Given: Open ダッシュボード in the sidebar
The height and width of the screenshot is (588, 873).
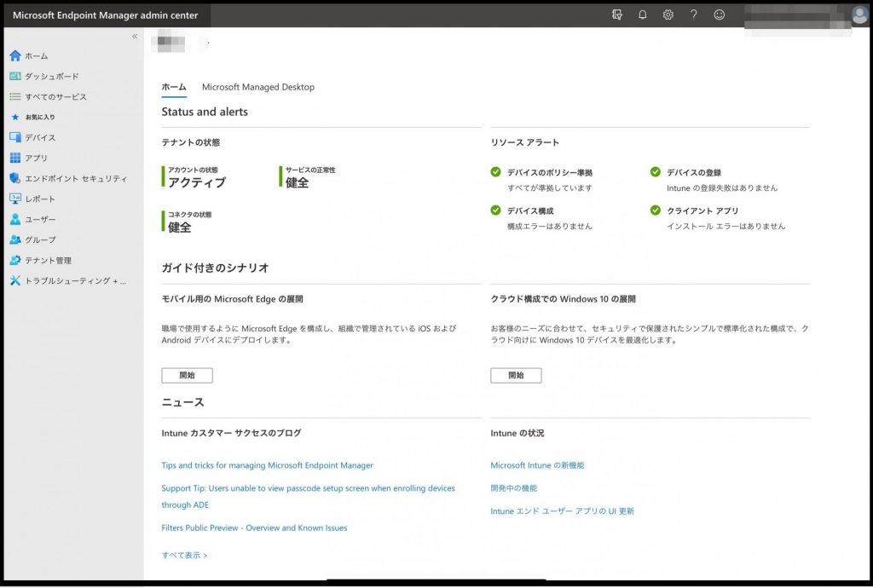Looking at the screenshot, I should click(52, 76).
